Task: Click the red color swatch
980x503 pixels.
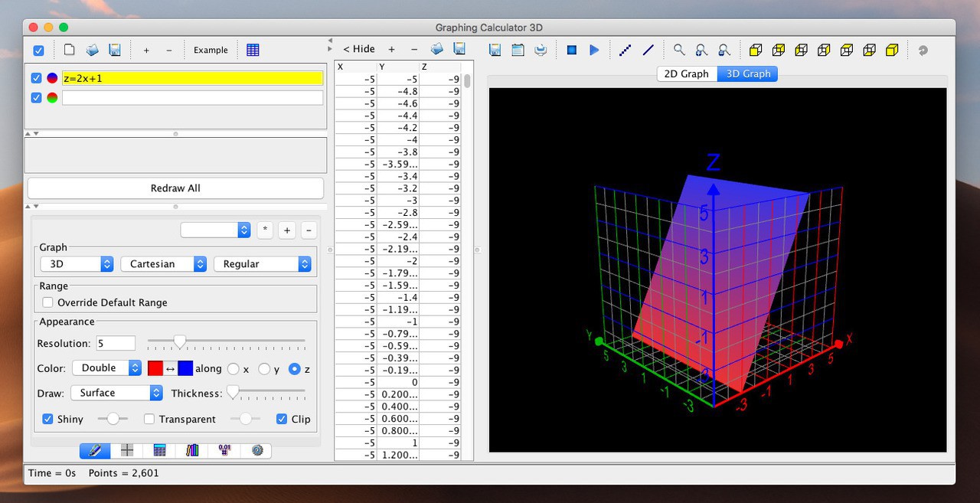Action: 155,368
